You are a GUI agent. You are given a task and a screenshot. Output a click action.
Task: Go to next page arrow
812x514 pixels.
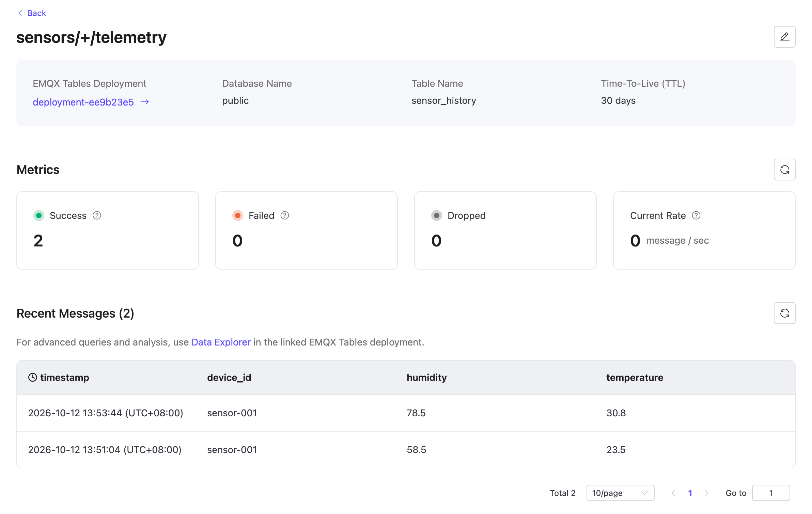click(706, 493)
